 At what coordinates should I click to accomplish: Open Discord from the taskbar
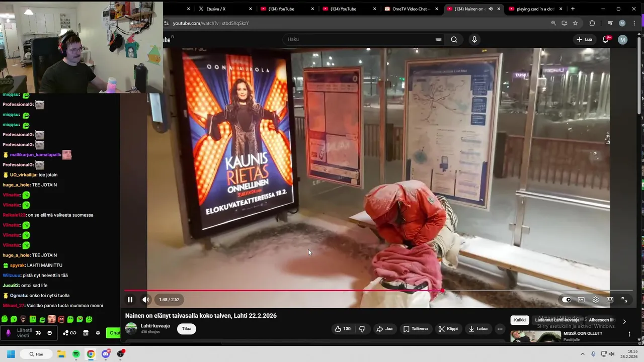[106, 354]
